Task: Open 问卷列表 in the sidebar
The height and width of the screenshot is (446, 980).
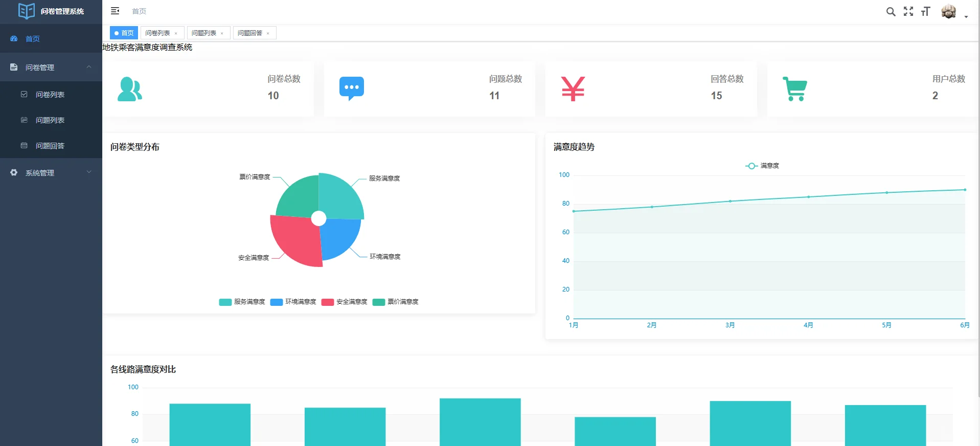Action: [51, 95]
